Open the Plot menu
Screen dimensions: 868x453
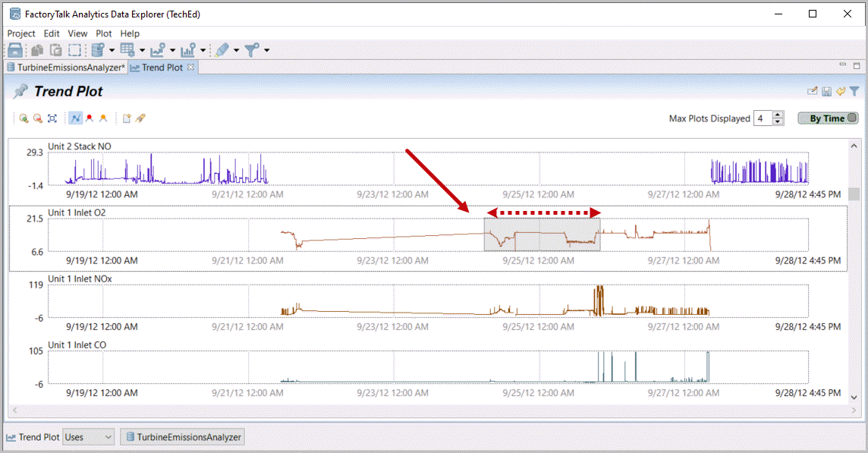pos(104,33)
